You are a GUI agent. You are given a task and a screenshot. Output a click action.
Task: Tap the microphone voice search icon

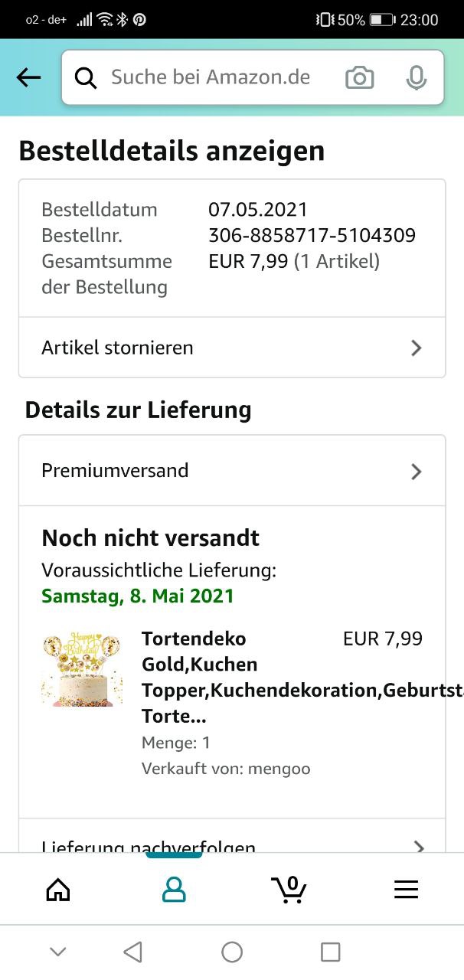coord(416,77)
